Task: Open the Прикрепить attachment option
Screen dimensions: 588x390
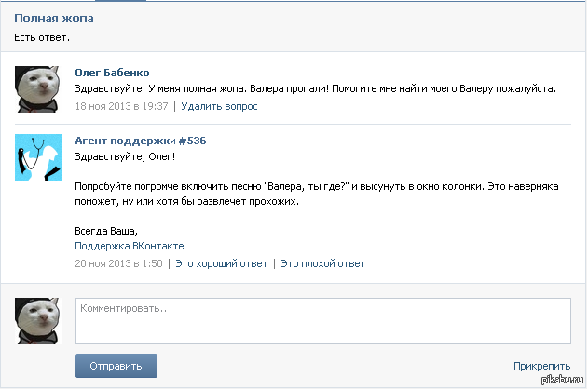Action: pyautogui.click(x=541, y=366)
